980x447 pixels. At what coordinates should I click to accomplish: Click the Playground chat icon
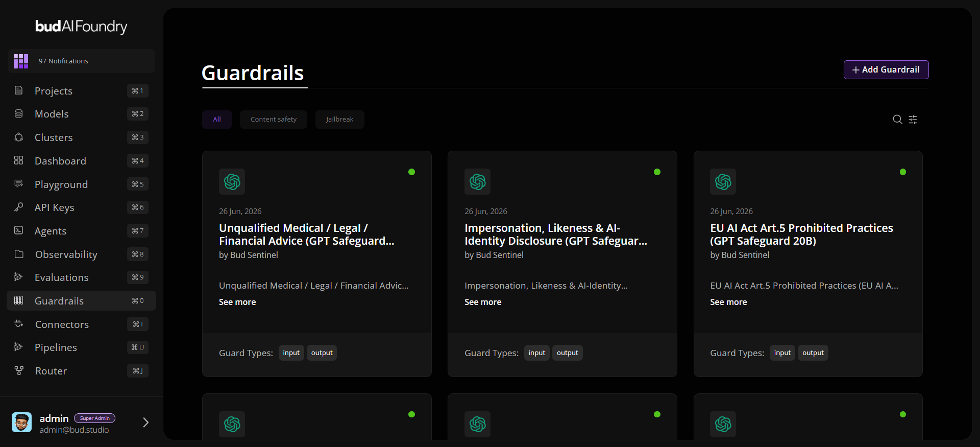pyautogui.click(x=19, y=184)
